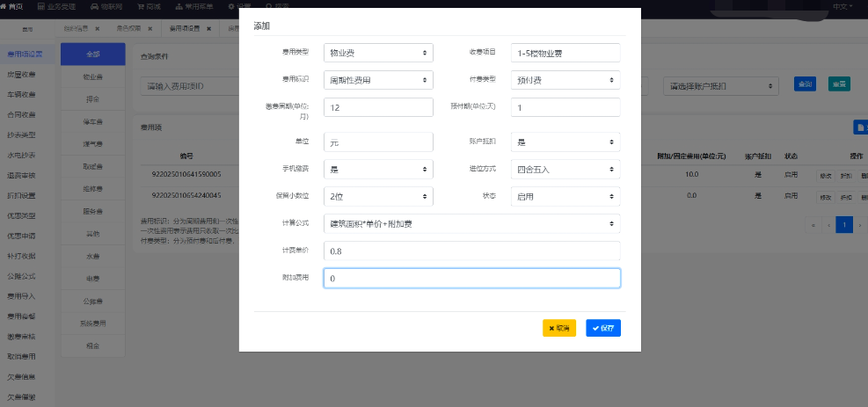Open the 付费类型 dropdown showing 预付费
The width and height of the screenshot is (868, 407).
(565, 80)
